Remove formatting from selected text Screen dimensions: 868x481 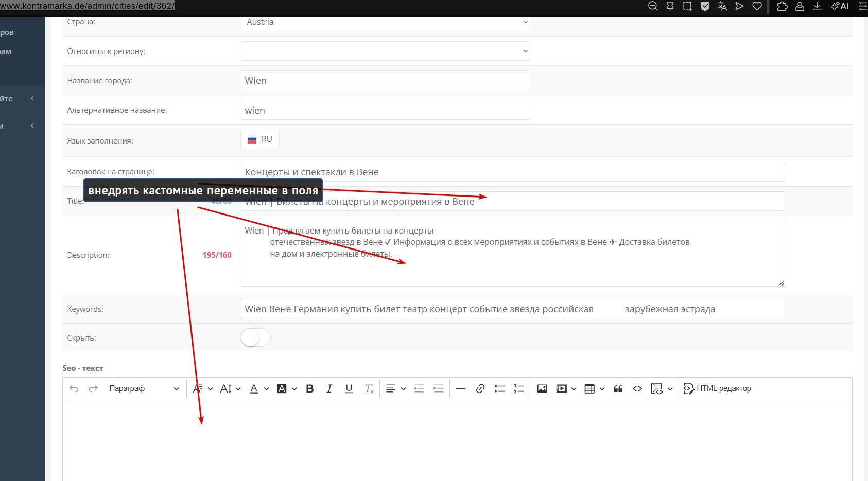point(369,389)
